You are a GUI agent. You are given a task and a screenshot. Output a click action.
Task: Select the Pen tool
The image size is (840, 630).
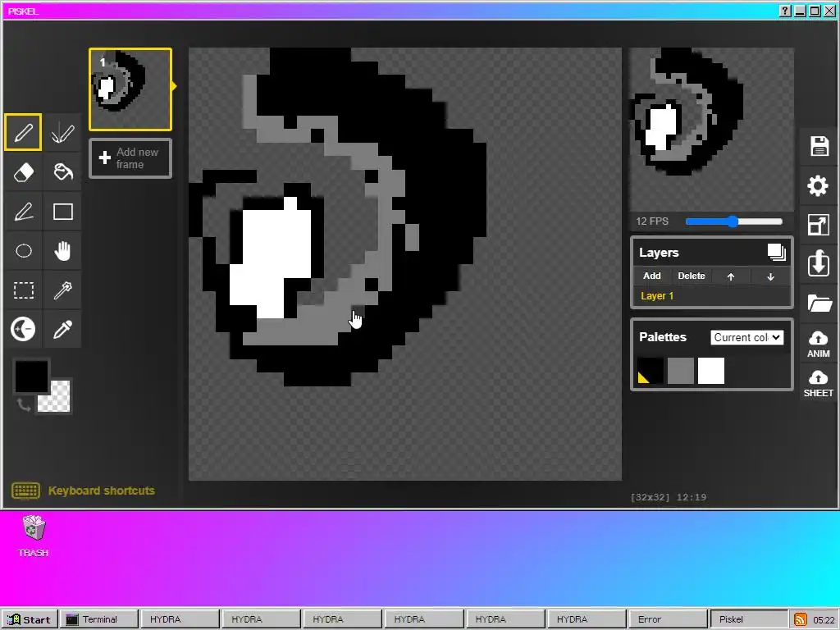coord(23,132)
